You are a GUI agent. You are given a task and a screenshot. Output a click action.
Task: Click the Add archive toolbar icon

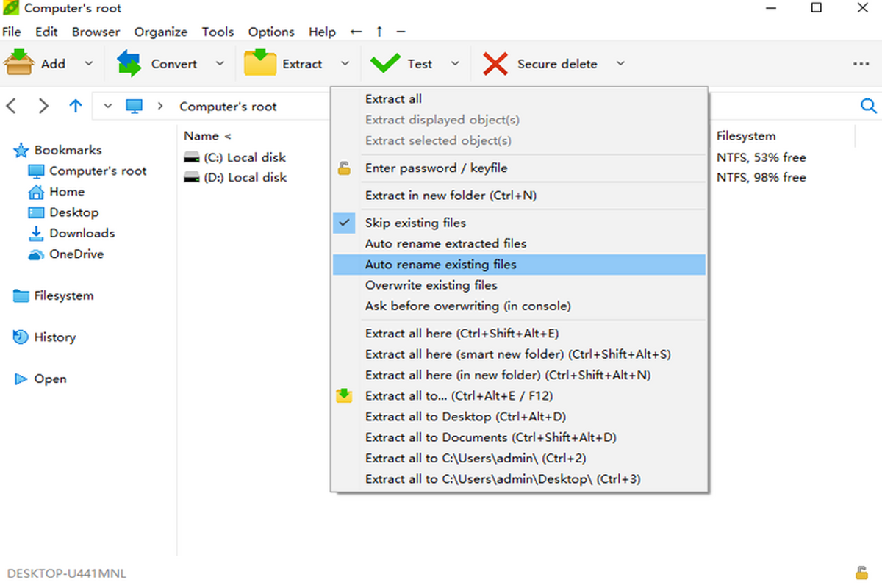(x=19, y=63)
